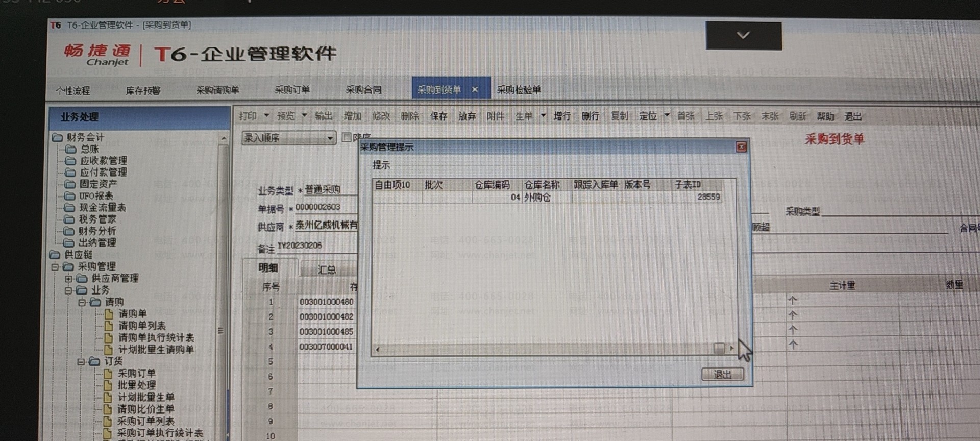This screenshot has height=441, width=980.
Task: Open 批量处理 in the tree
Action: 136,385
